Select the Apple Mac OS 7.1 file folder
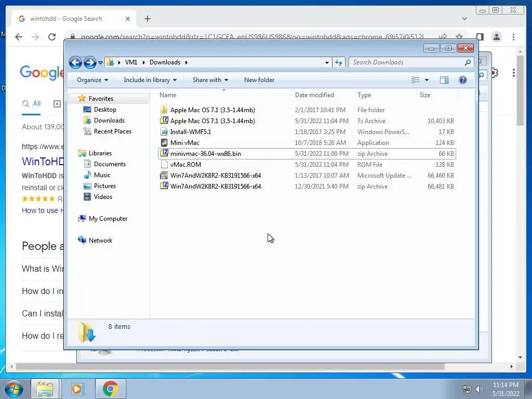This screenshot has width=532, height=399. (307, 110)
